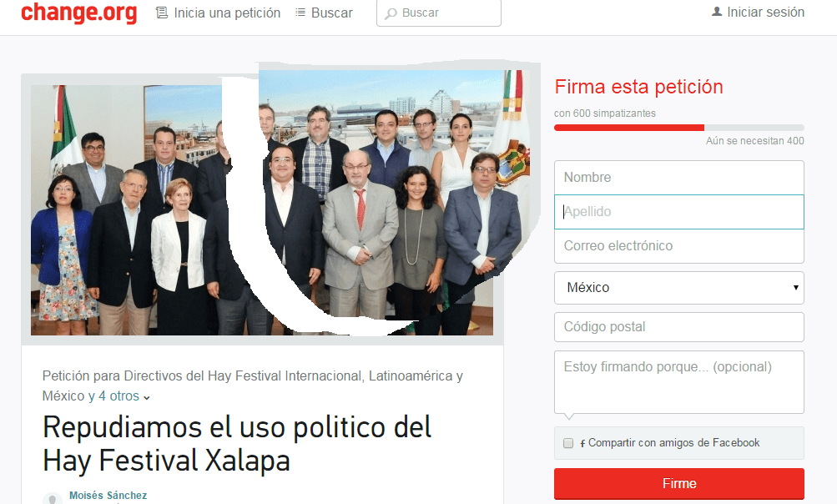837x504 pixels.
Task: Click the magnifier icon in search box
Action: coord(391,13)
